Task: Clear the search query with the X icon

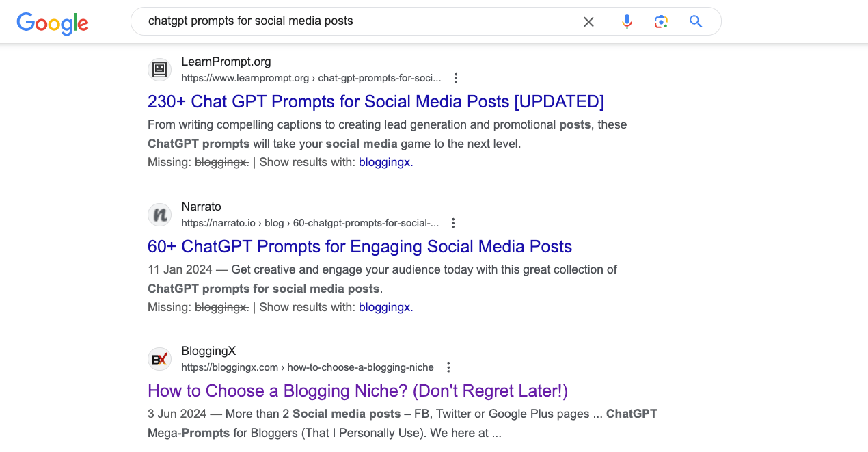Action: (588, 21)
